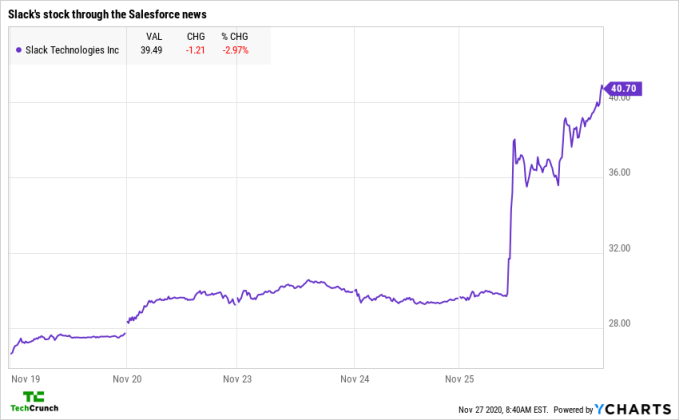Click the Nov 19 date label

tap(21, 379)
